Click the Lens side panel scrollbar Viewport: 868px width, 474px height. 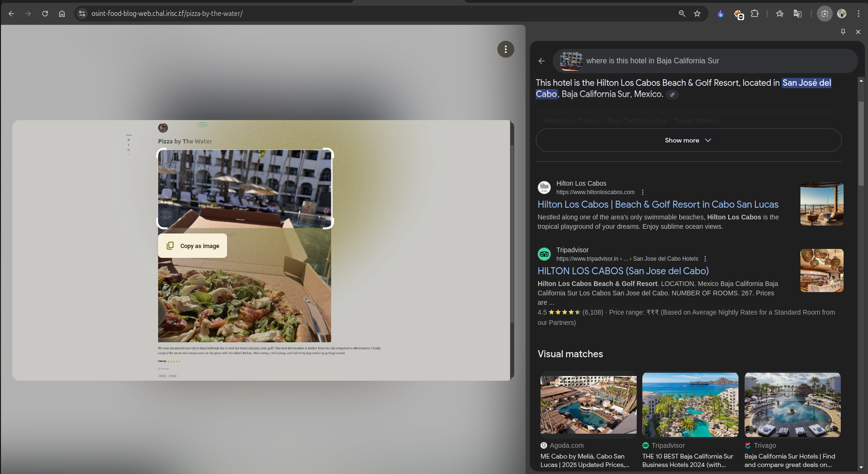coord(861,143)
